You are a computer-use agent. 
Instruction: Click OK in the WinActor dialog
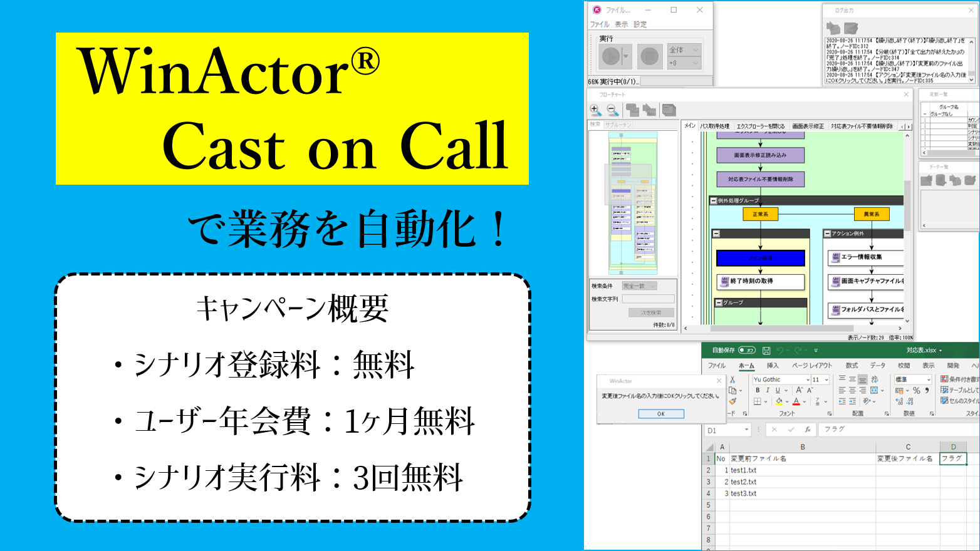click(661, 414)
